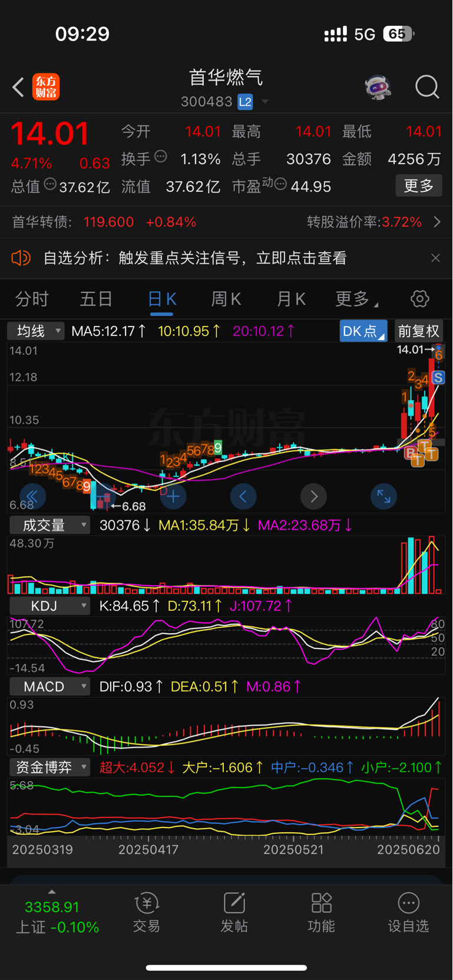Expand the 转股溢价率 chevron arrow

(x=437, y=222)
